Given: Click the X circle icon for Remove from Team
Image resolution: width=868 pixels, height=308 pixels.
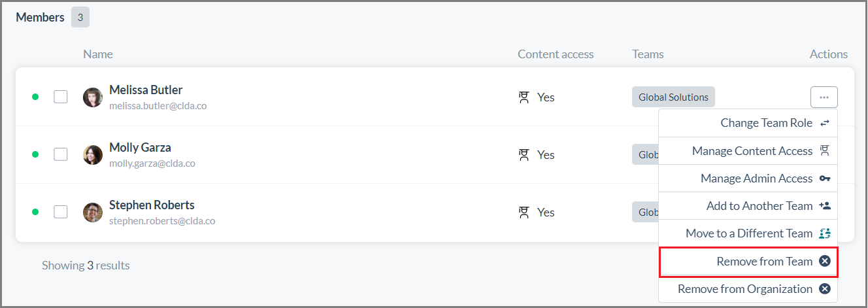Looking at the screenshot, I should coord(825,262).
